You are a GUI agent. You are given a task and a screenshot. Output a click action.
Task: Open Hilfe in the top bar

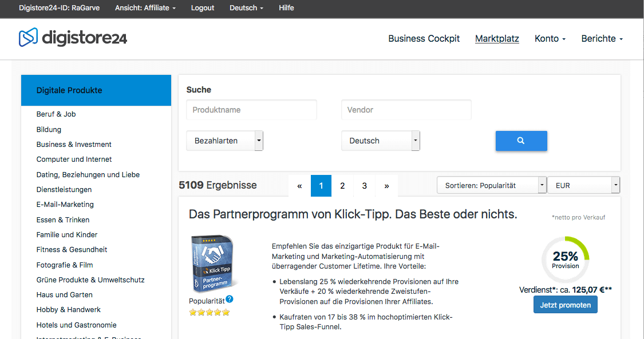pos(286,8)
